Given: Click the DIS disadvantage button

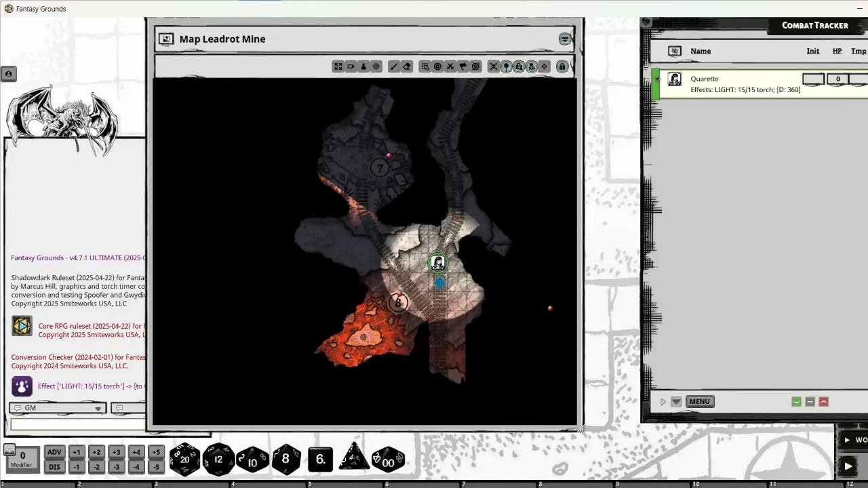Looking at the screenshot, I should coord(54,466).
